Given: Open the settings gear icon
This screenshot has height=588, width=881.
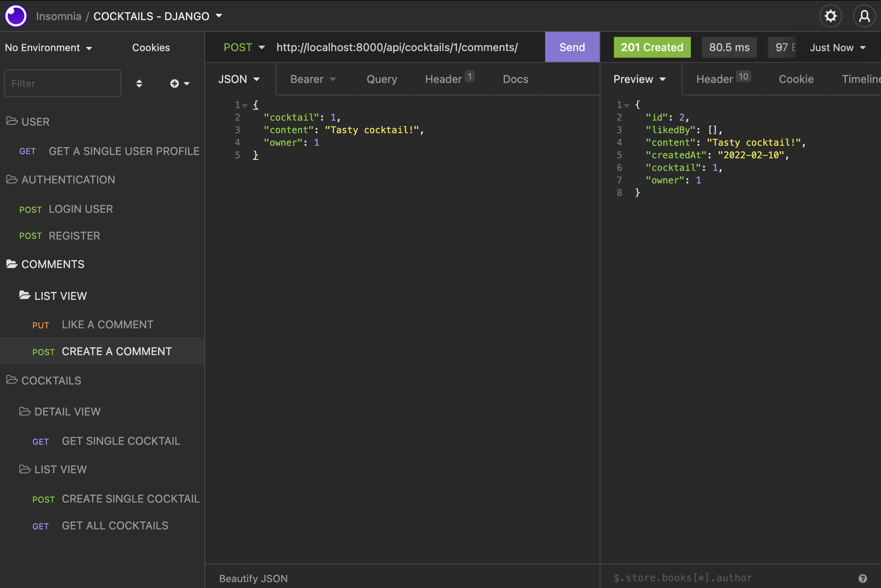Looking at the screenshot, I should [x=830, y=16].
